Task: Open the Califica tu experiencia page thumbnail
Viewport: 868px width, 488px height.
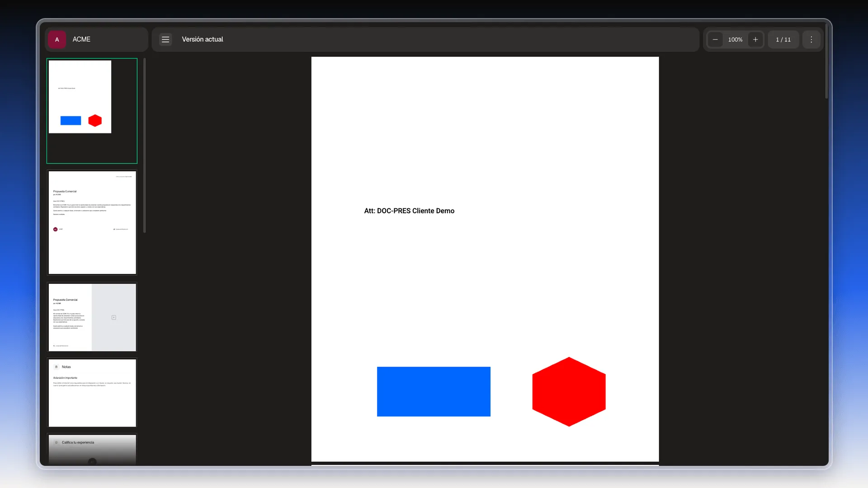Action: click(92, 450)
